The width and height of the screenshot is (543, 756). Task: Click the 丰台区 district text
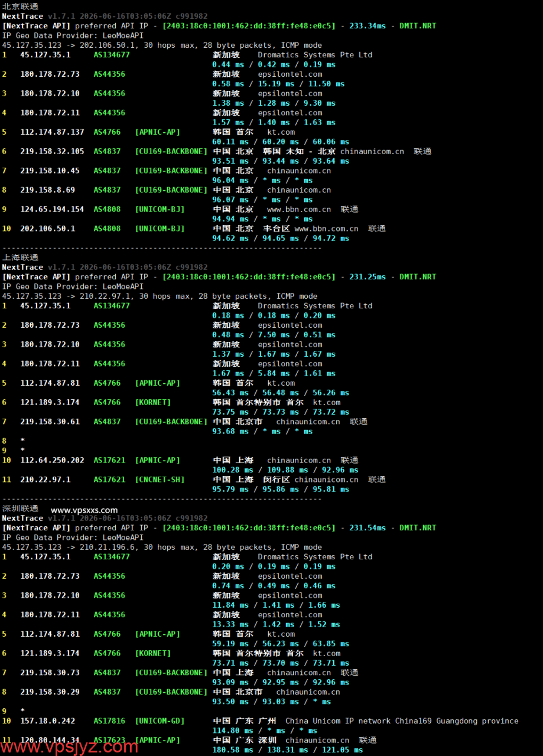click(277, 229)
